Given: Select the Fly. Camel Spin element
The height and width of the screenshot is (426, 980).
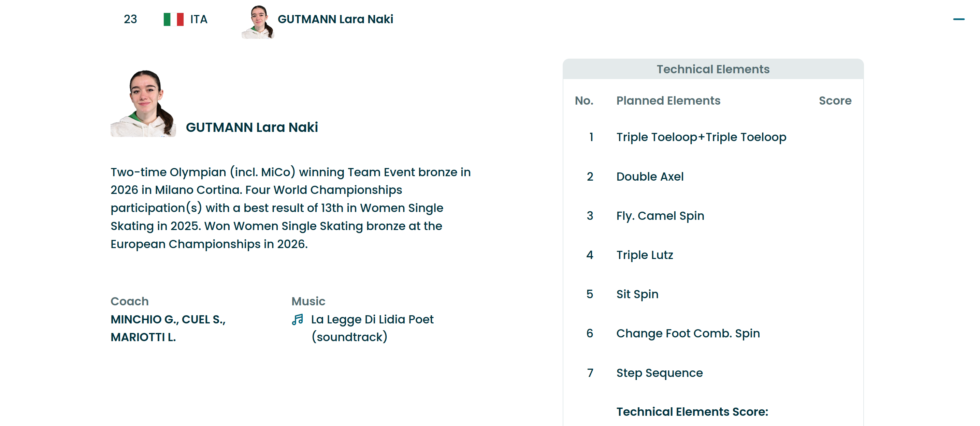Looking at the screenshot, I should click(x=660, y=216).
